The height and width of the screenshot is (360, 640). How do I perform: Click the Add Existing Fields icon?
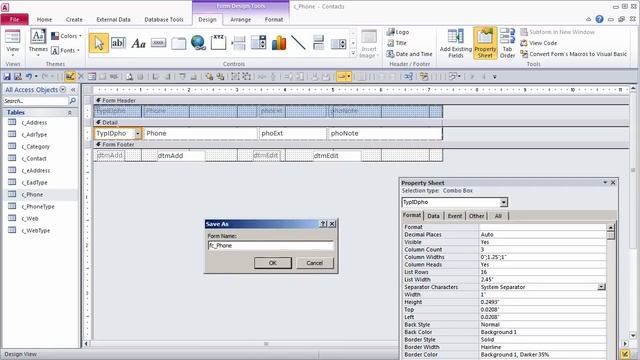pos(456,43)
